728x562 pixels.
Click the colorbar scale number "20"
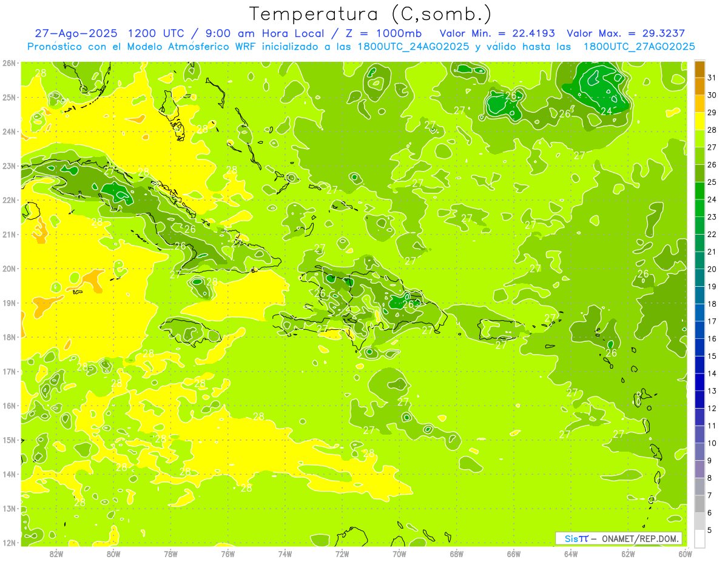(712, 269)
